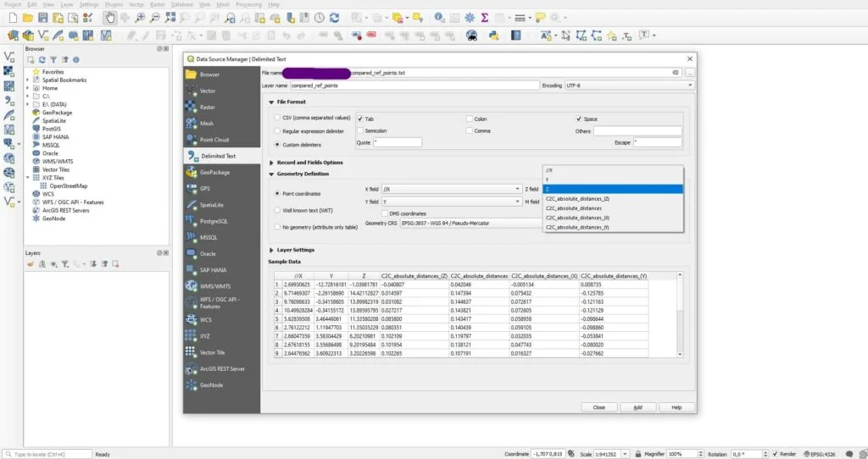Enable DMS coordinates checkbox
Screen dimensions: 868x459
385,213
